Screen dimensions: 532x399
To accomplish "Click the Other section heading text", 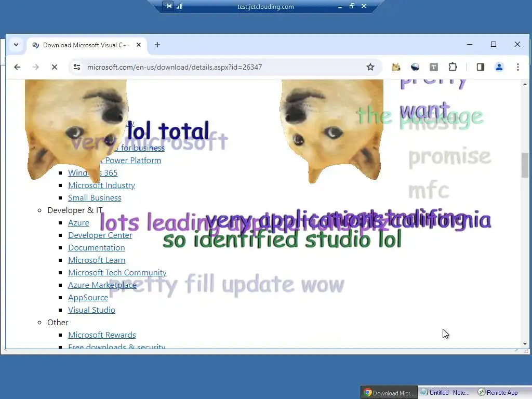I will point(58,322).
